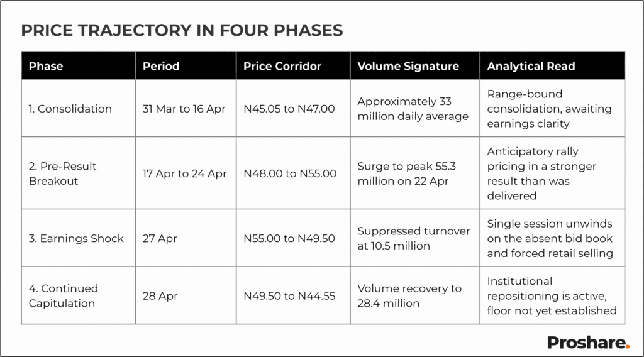Click the N55.00 to N49.50 price cell
Screen dimensions: 644x357
click(289, 238)
